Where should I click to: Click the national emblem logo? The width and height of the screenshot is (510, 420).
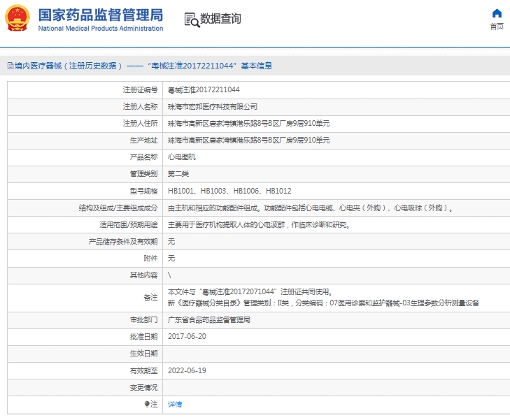pos(17,18)
